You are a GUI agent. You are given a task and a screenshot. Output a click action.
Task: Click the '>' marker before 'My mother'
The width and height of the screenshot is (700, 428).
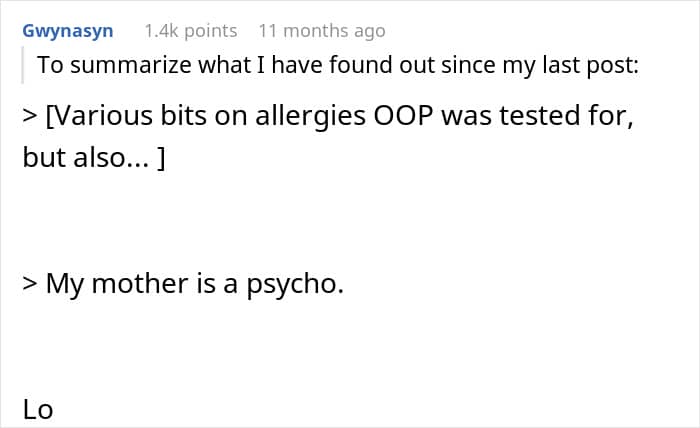pyautogui.click(x=29, y=284)
